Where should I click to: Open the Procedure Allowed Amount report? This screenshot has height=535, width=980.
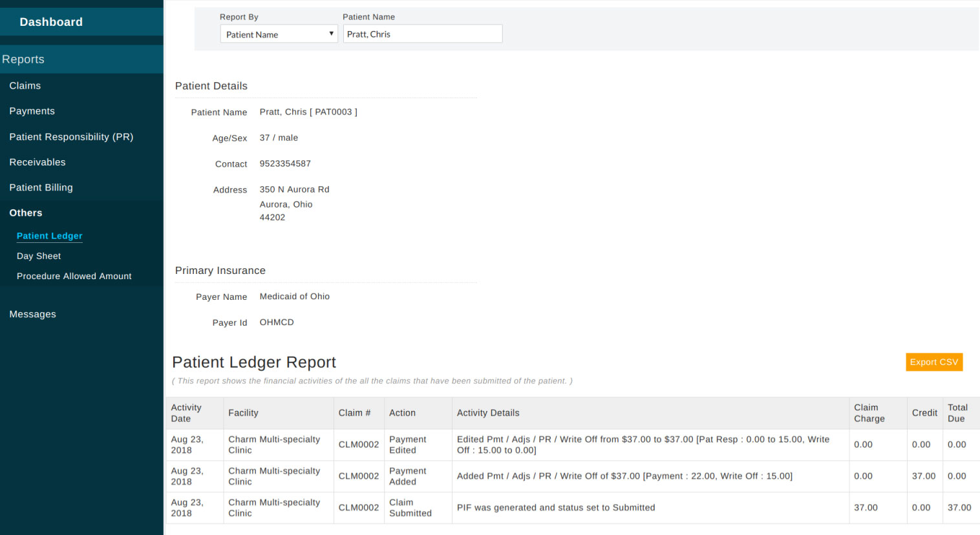pyautogui.click(x=74, y=276)
